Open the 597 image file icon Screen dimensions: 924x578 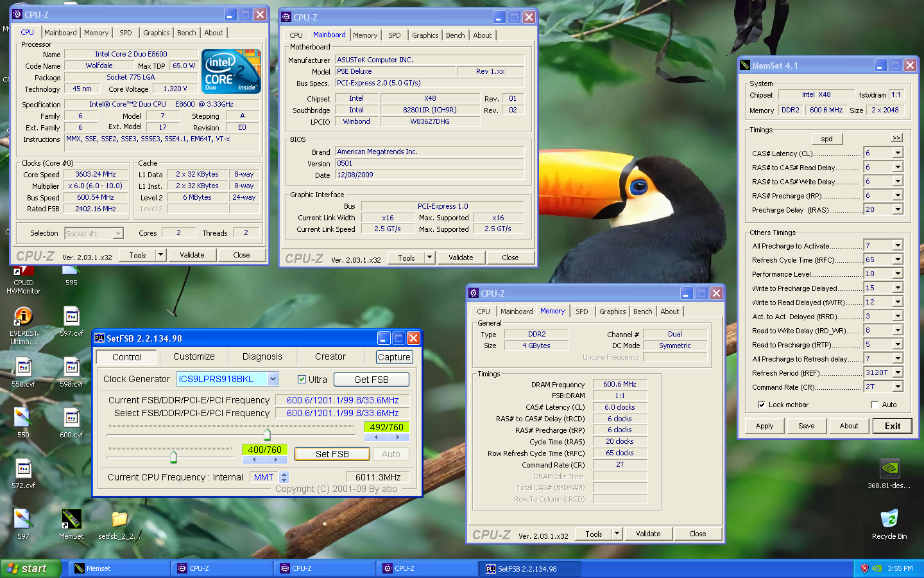23,524
